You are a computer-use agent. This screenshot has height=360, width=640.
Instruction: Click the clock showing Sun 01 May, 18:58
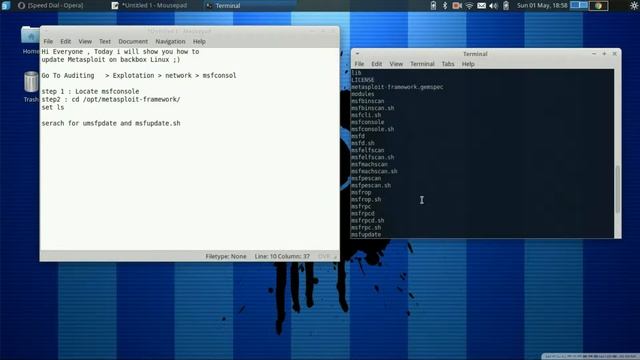click(x=542, y=5)
